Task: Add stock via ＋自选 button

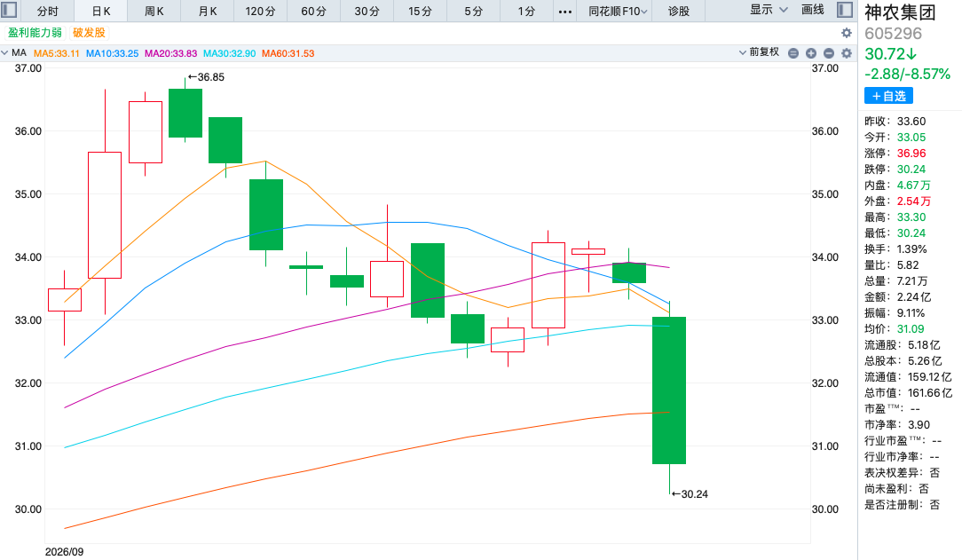Action: pos(888,96)
